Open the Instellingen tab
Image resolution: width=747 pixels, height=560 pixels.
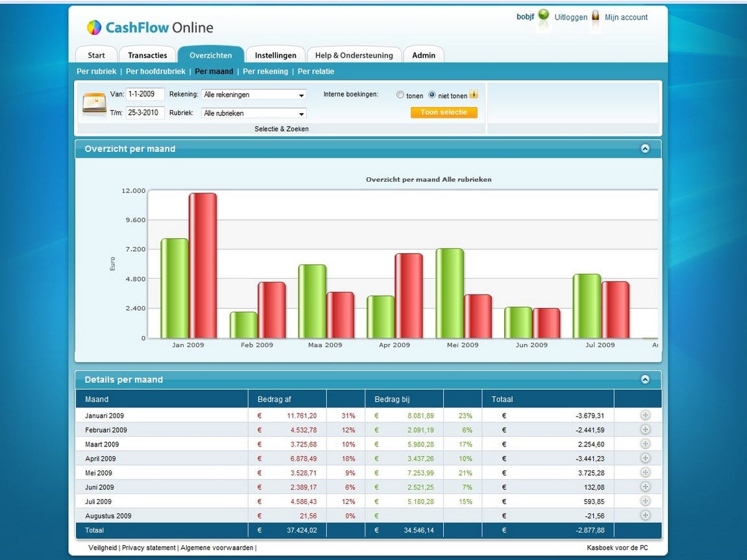pyautogui.click(x=275, y=55)
